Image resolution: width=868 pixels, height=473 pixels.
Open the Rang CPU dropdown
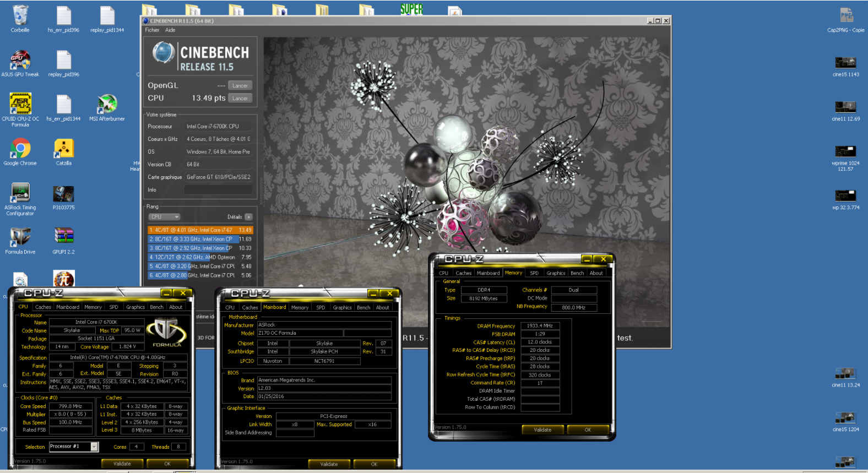coord(165,217)
